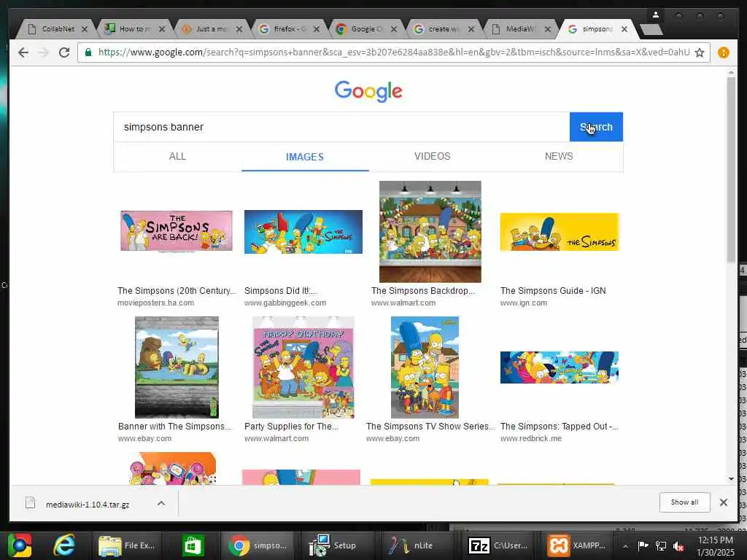Open the Simpsons Backdrop thumbnail

430,232
